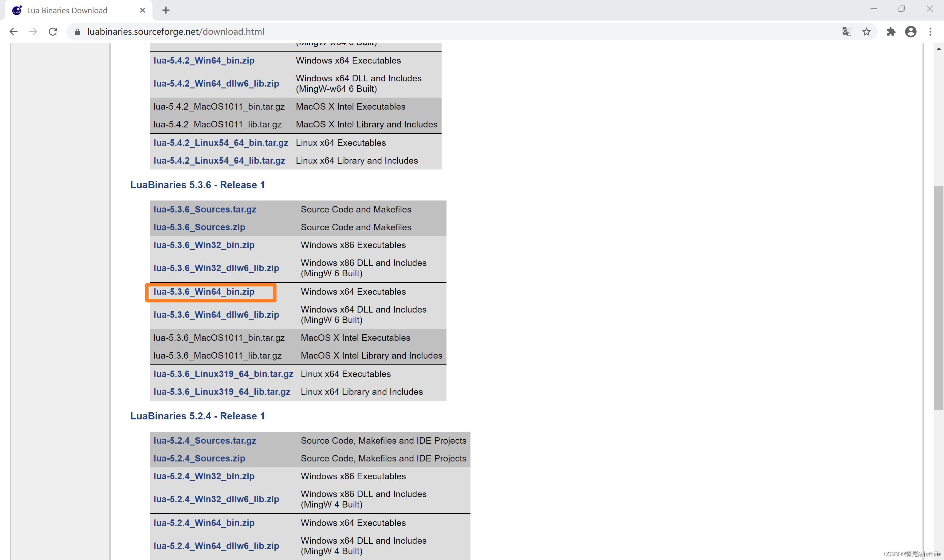The height and width of the screenshot is (560, 944).
Task: Open the profile account icon
Action: [911, 32]
